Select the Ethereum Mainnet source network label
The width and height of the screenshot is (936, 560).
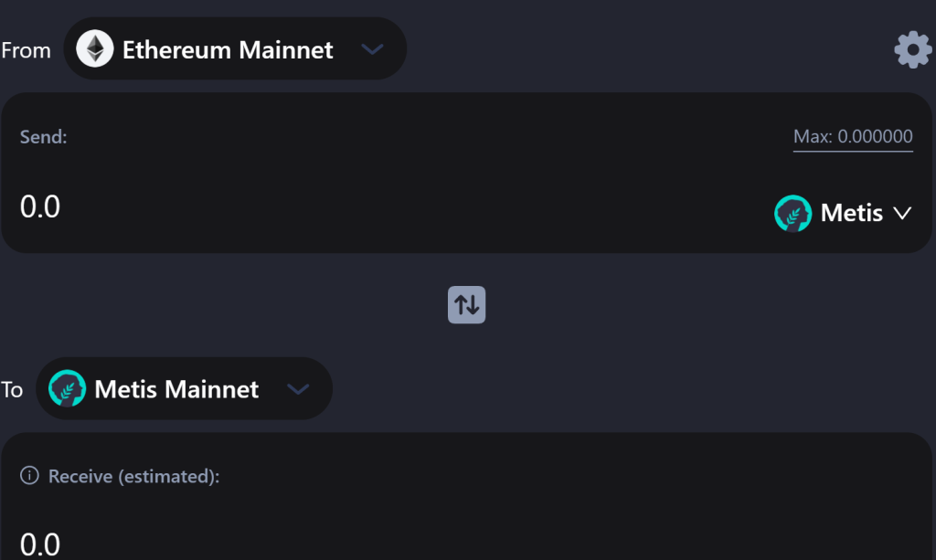228,49
